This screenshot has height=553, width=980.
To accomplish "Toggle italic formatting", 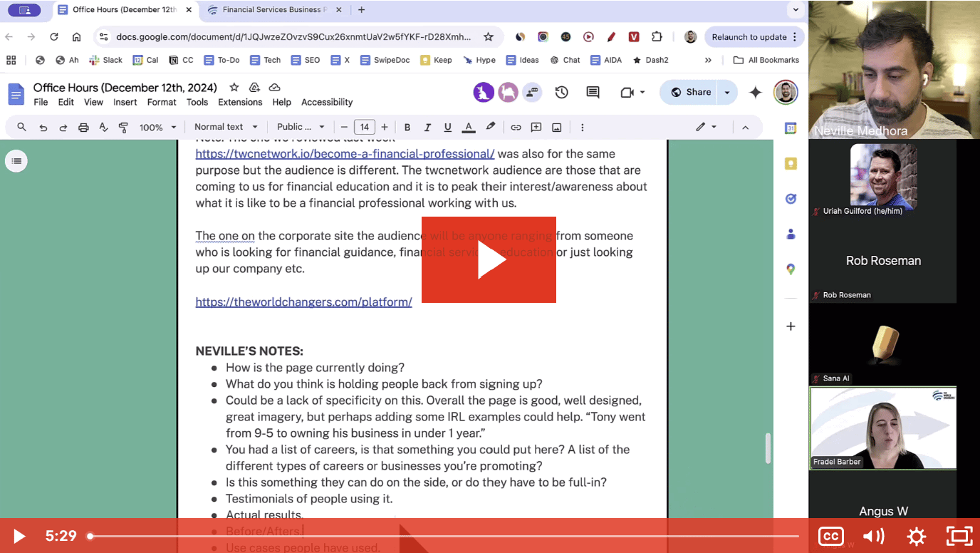I will pyautogui.click(x=427, y=128).
